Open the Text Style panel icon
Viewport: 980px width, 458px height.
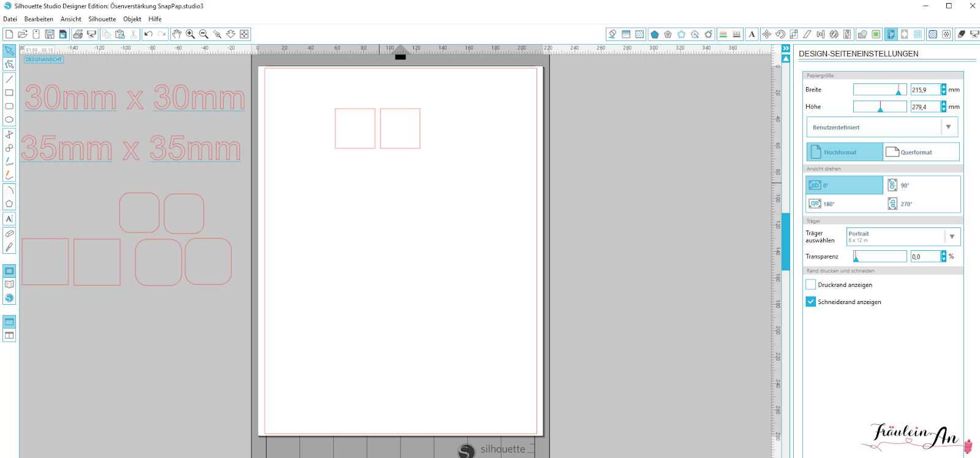click(752, 34)
